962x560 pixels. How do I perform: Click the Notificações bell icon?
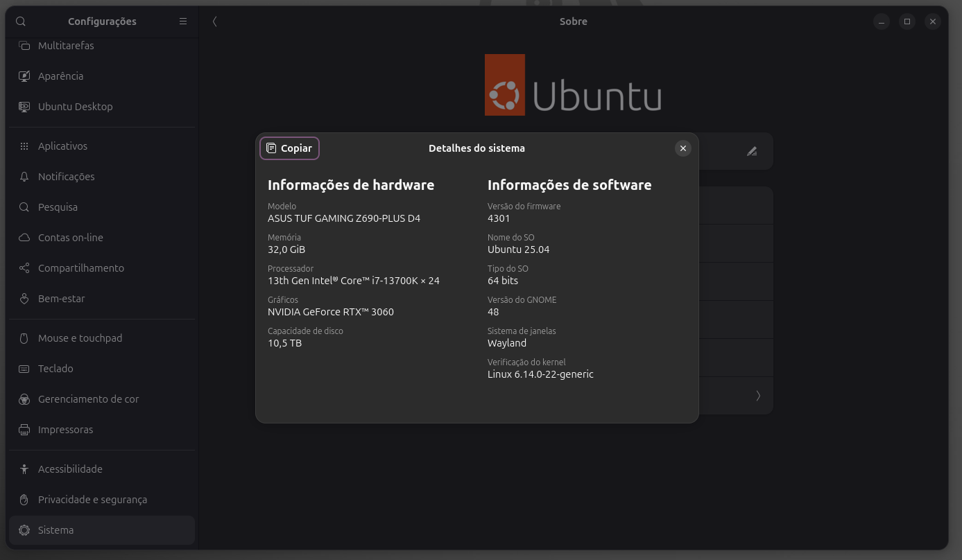click(x=24, y=177)
